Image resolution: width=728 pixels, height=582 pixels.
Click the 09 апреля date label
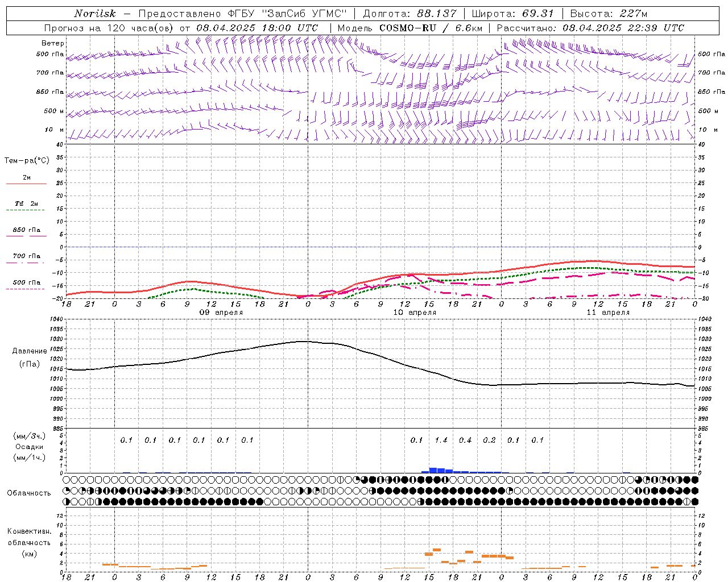[x=221, y=313]
